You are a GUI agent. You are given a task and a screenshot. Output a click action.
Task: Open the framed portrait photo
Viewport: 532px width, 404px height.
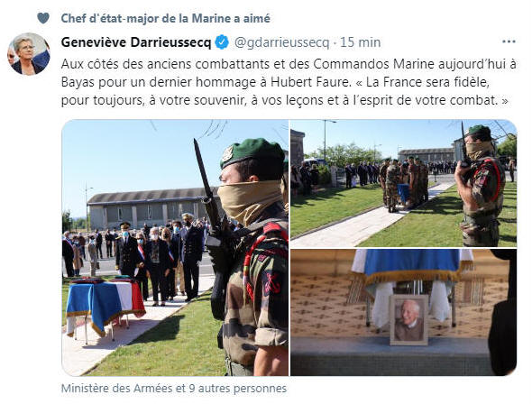pyautogui.click(x=404, y=312)
